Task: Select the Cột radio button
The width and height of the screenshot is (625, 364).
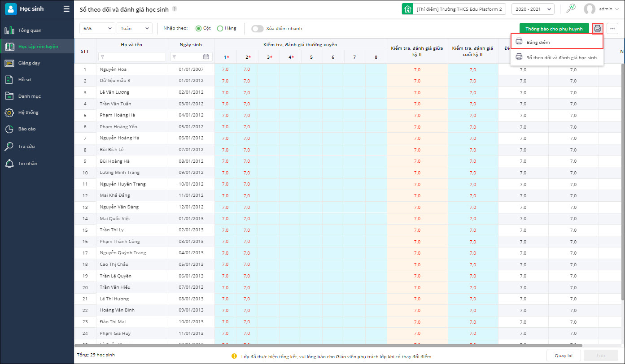Action: [x=199, y=28]
